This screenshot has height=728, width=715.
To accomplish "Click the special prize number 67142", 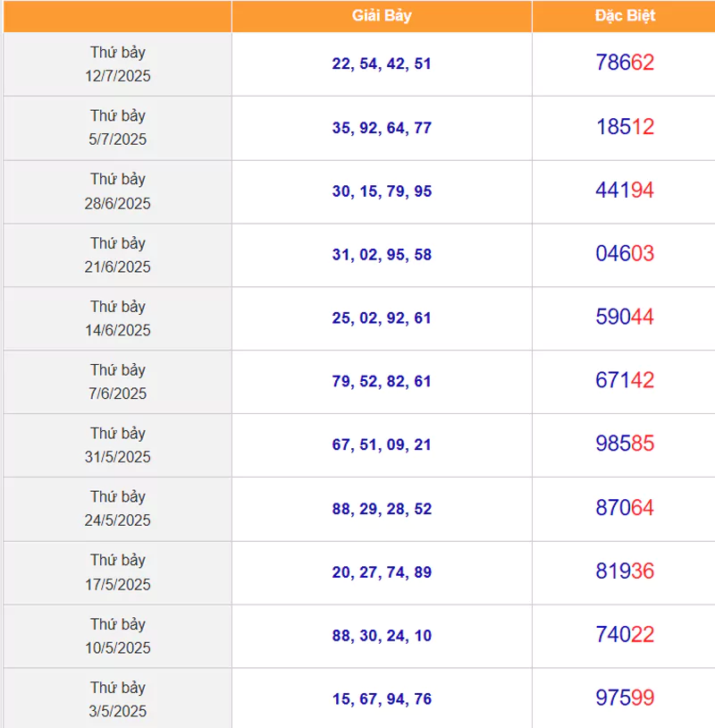I will [625, 380].
